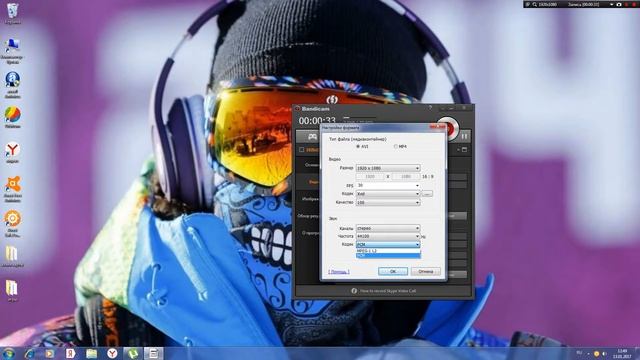Open the Help link in the format dialog
640x360 pixels.
click(x=339, y=271)
